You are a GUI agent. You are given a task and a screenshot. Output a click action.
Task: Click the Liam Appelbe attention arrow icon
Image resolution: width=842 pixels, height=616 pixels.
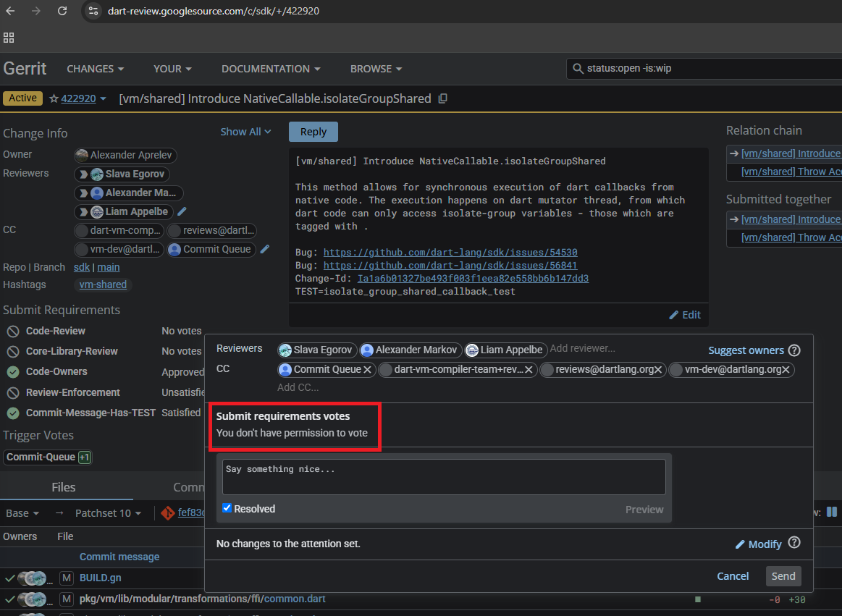coord(83,211)
